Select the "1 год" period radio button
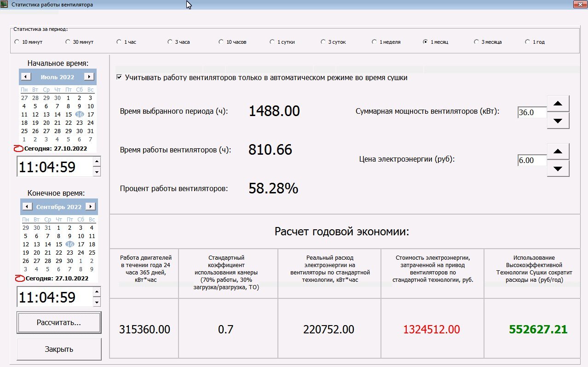This screenshot has height=367, width=588. click(527, 41)
